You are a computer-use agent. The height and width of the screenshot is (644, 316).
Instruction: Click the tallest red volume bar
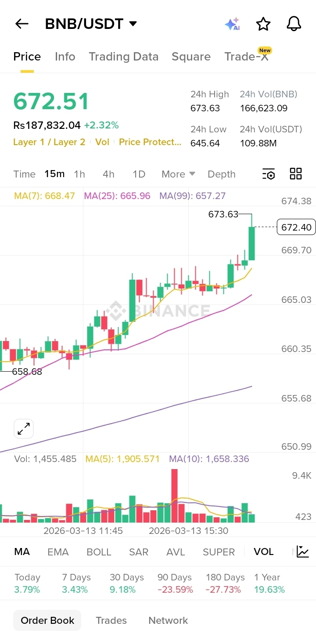(x=174, y=495)
